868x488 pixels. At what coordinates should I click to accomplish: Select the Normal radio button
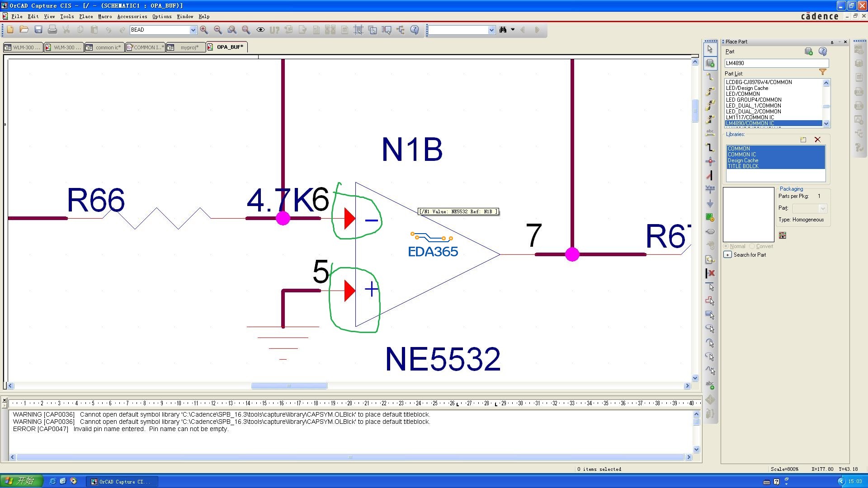click(726, 246)
